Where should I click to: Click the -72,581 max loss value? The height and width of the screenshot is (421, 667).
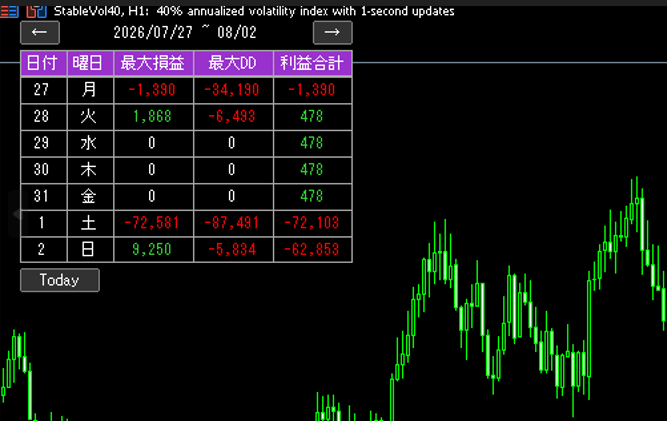point(151,223)
